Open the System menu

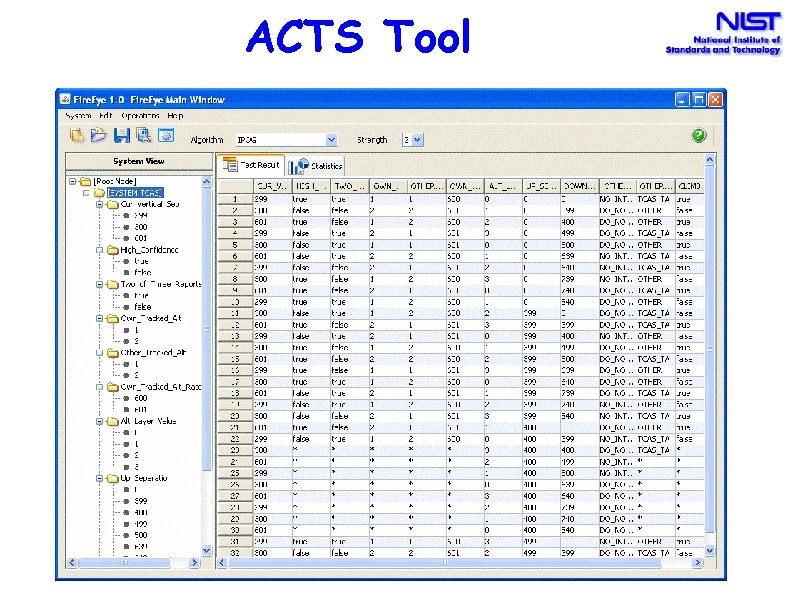tap(78, 115)
